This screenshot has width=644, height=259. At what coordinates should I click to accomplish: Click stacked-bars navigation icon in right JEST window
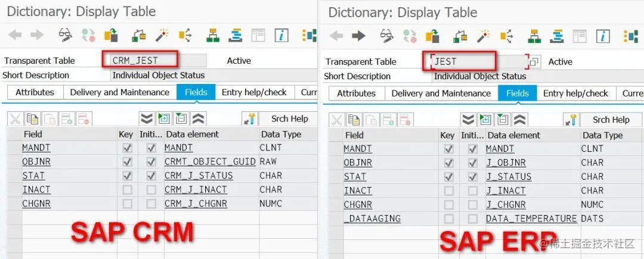pyautogui.click(x=557, y=36)
